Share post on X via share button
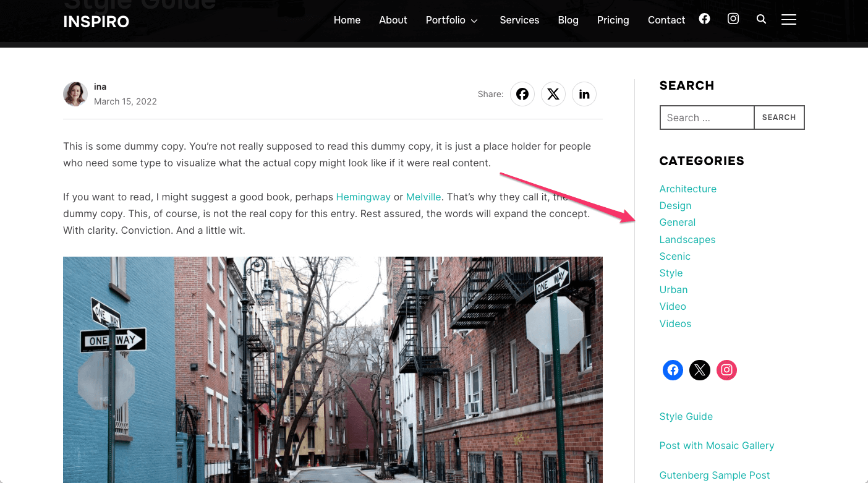This screenshot has height=483, width=868. [x=553, y=94]
